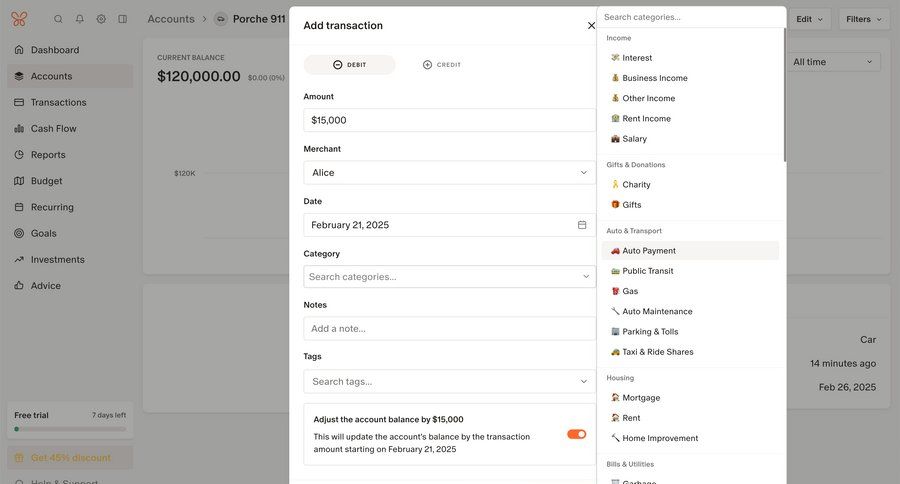
Task: Choose Taxi & Ride Shares category
Action: point(690,352)
